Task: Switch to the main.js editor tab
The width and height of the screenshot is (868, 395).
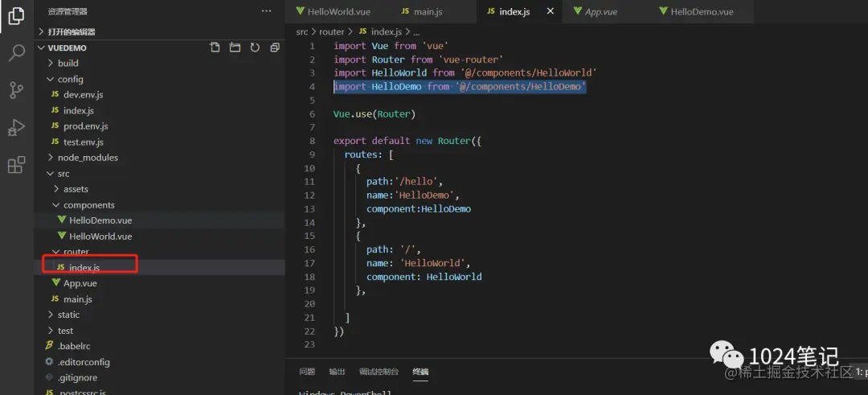Action: tap(422, 11)
